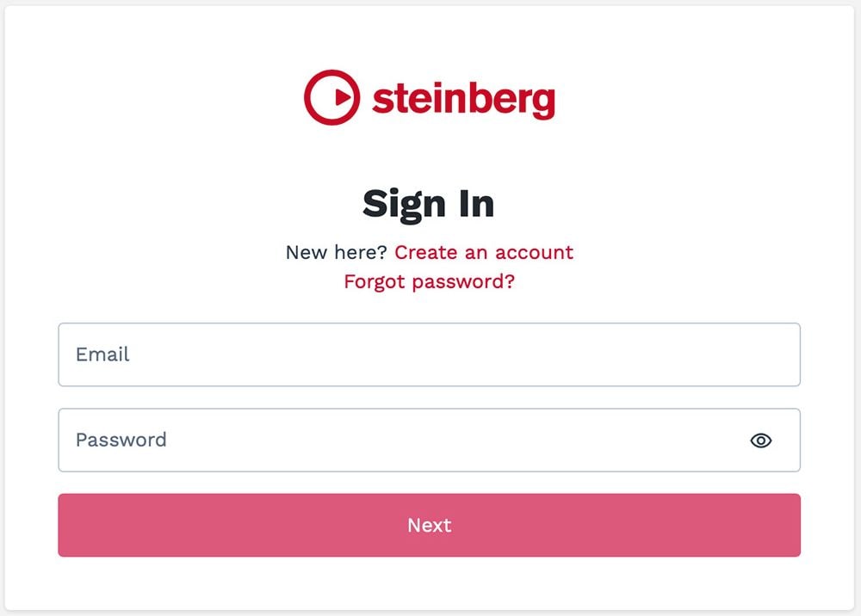This screenshot has height=616, width=861.
Task: Open the Create an account link
Action: (x=483, y=252)
